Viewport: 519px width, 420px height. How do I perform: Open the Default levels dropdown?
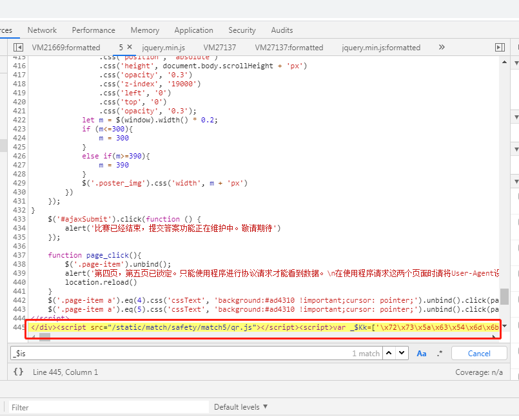(x=241, y=407)
